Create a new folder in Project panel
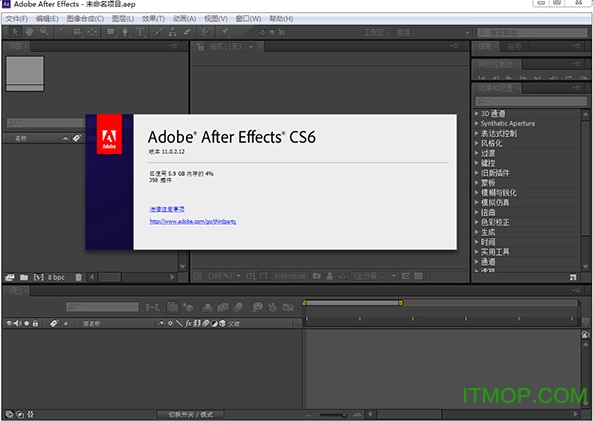The width and height of the screenshot is (593, 421). 24,277
